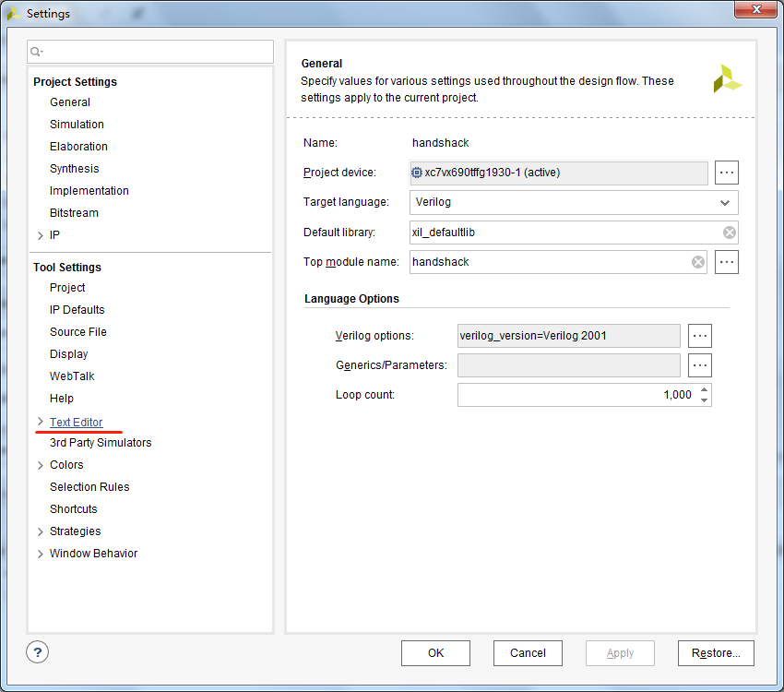Image resolution: width=784 pixels, height=692 pixels.
Task: Select Help tool settings
Action: [62, 399]
